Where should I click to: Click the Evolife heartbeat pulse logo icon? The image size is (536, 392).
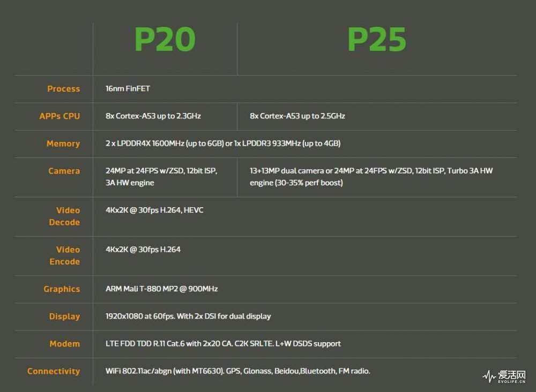(489, 376)
